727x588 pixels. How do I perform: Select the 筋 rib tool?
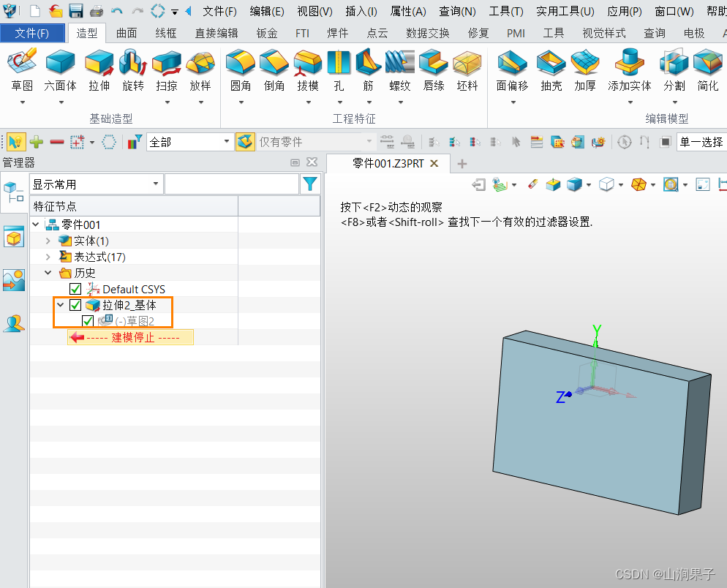pyautogui.click(x=368, y=69)
